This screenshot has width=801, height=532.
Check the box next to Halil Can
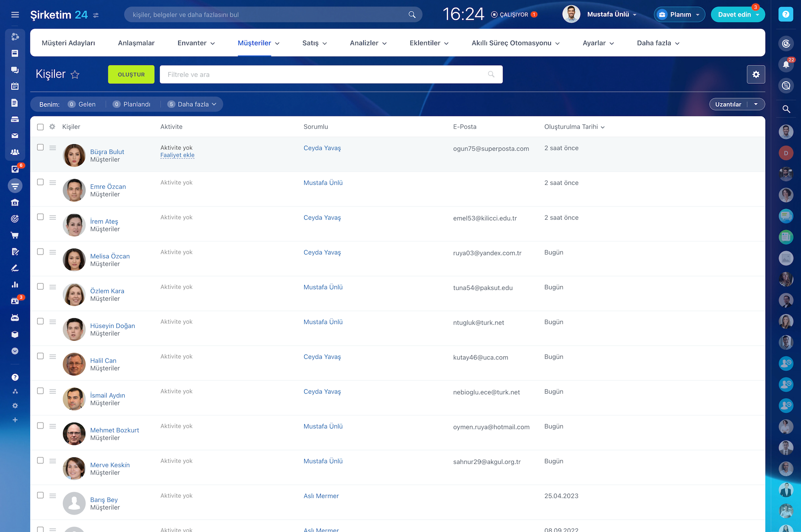(40, 356)
